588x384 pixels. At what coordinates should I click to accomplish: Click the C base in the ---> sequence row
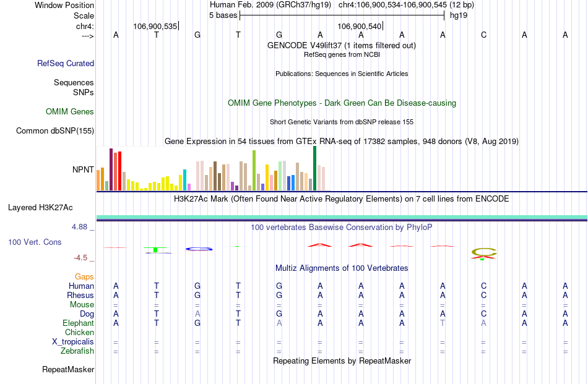[x=484, y=35]
